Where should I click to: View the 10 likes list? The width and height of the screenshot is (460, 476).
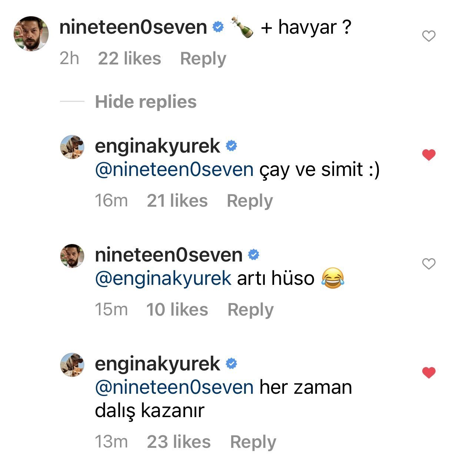click(177, 310)
